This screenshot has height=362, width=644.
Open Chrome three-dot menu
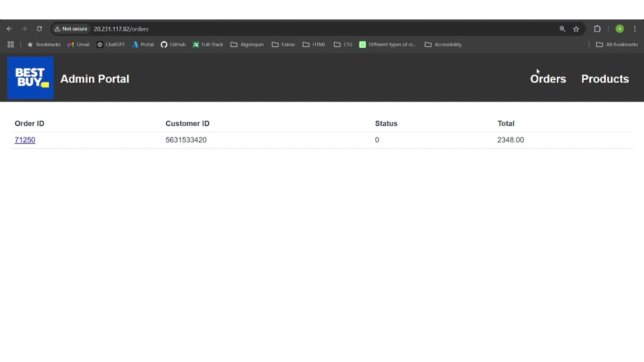(635, 29)
